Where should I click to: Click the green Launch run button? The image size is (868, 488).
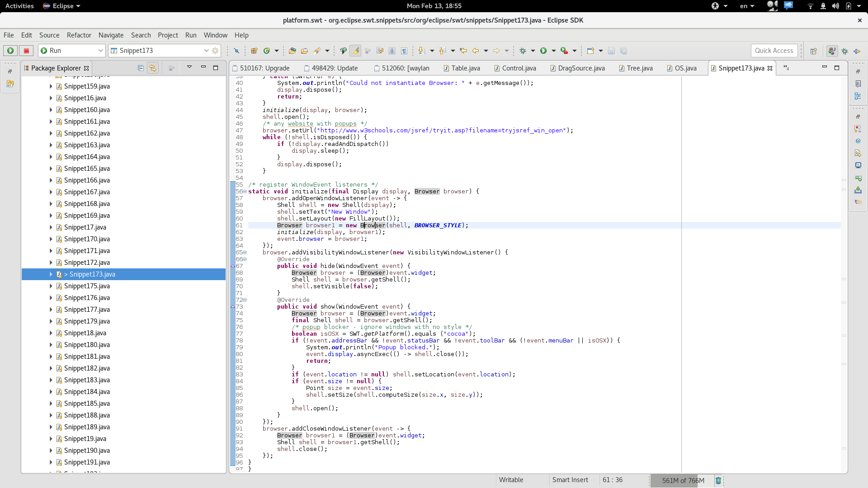pyautogui.click(x=10, y=51)
